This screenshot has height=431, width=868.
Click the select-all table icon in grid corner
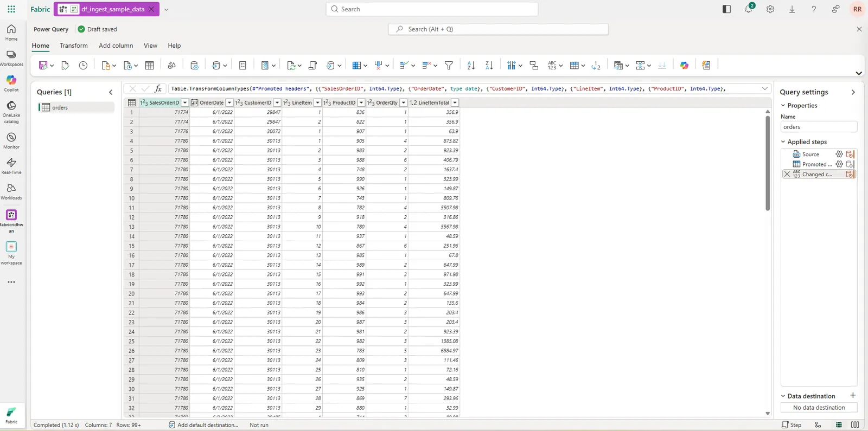pos(131,102)
